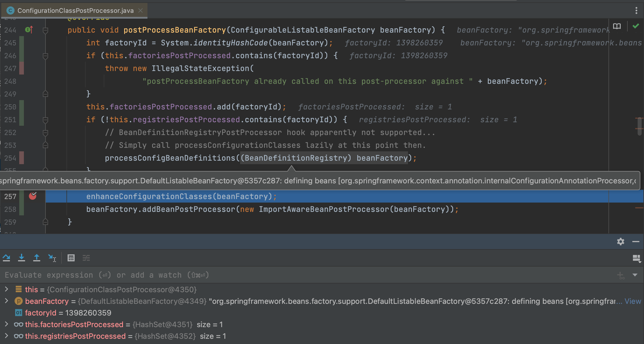Click the Step Into debugger icon

[22, 258]
